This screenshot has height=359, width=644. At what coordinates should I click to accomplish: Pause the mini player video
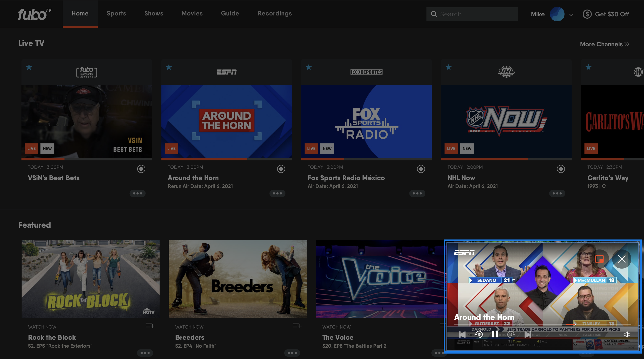(495, 334)
